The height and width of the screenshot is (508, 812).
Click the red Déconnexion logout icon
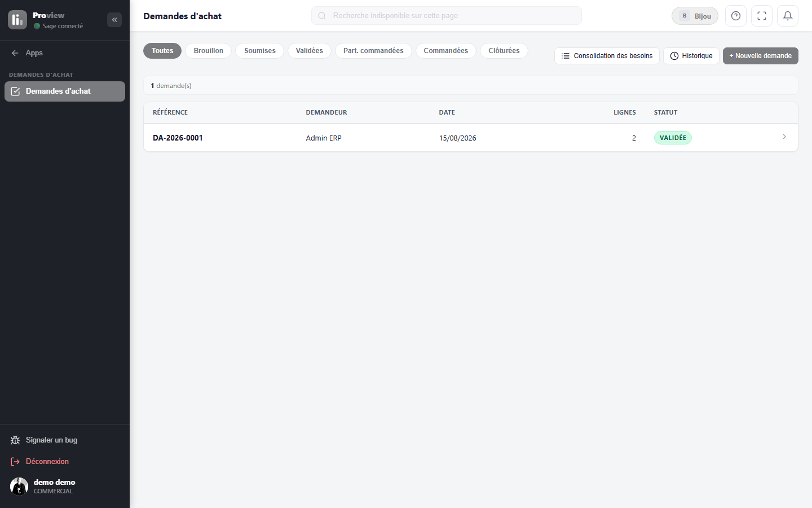[x=15, y=462]
